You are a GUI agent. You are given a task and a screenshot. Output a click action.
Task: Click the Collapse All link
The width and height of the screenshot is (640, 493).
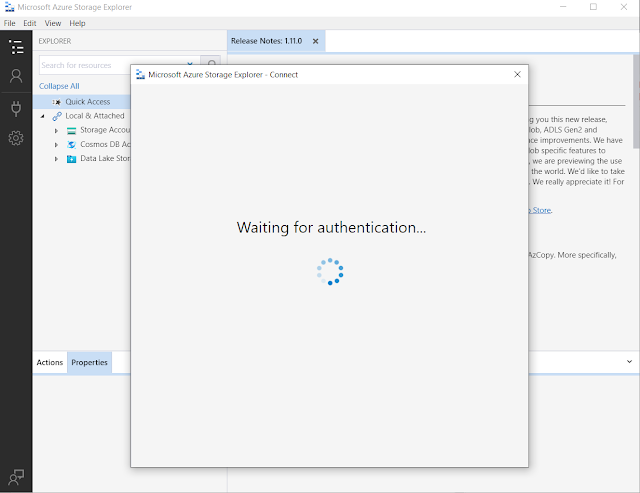pyautogui.click(x=59, y=86)
